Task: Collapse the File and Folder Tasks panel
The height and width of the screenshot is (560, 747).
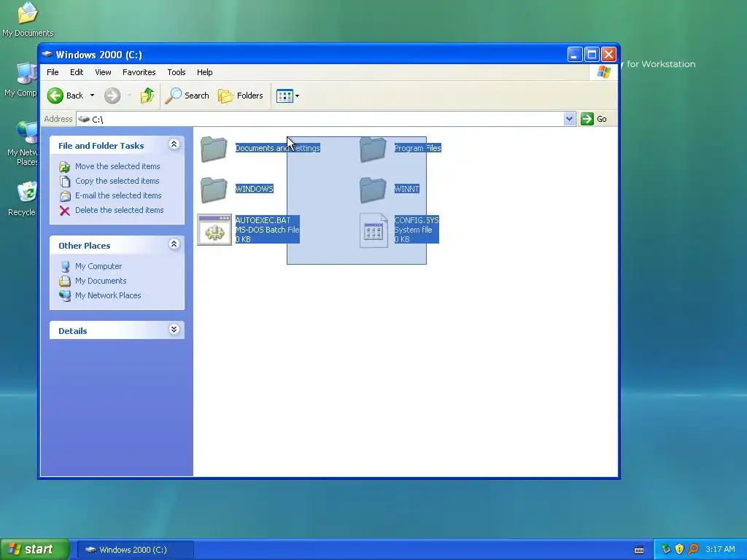Action: point(174,144)
